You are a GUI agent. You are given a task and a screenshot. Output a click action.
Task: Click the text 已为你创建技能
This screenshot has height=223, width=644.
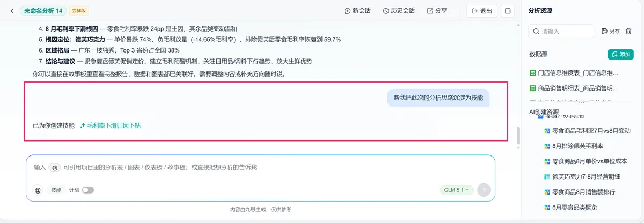pyautogui.click(x=54, y=125)
